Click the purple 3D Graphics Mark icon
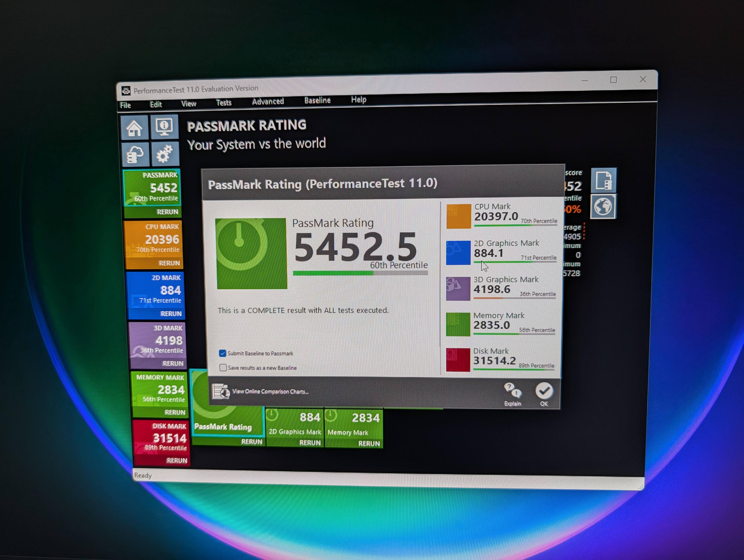The height and width of the screenshot is (560, 744). click(458, 289)
